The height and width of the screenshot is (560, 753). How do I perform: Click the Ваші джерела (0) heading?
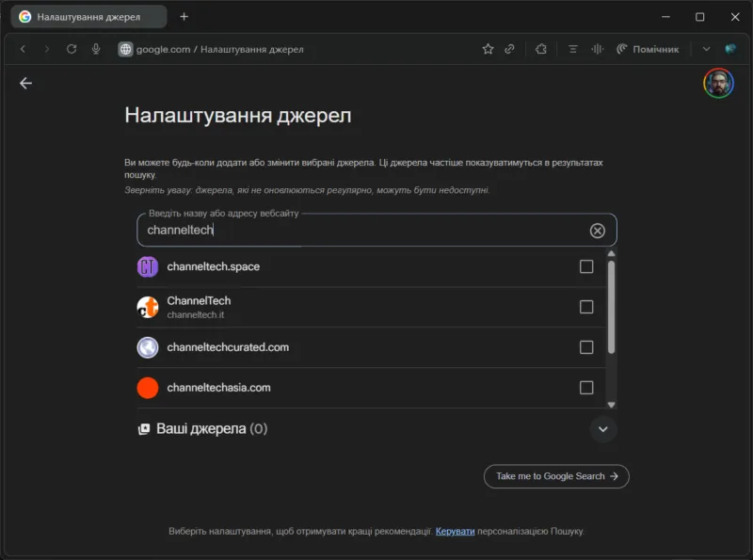click(x=212, y=428)
